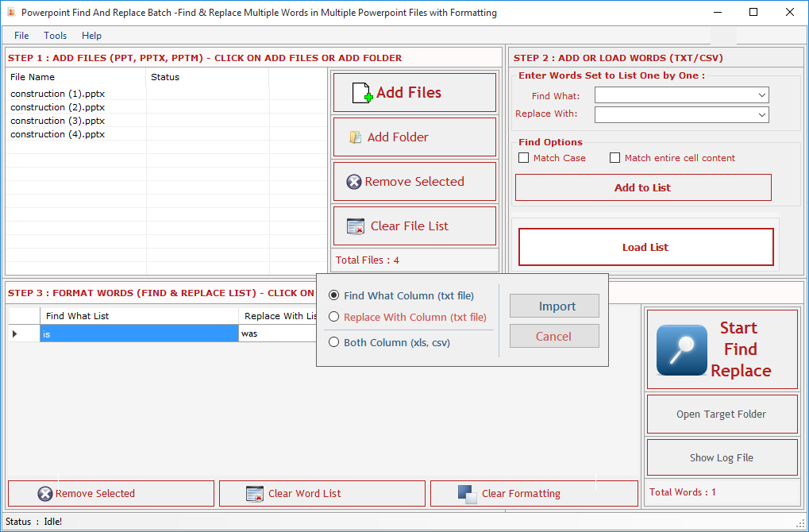Viewport: 809px width, 532px height.
Task: Click the Clear File List icon
Action: point(356,226)
